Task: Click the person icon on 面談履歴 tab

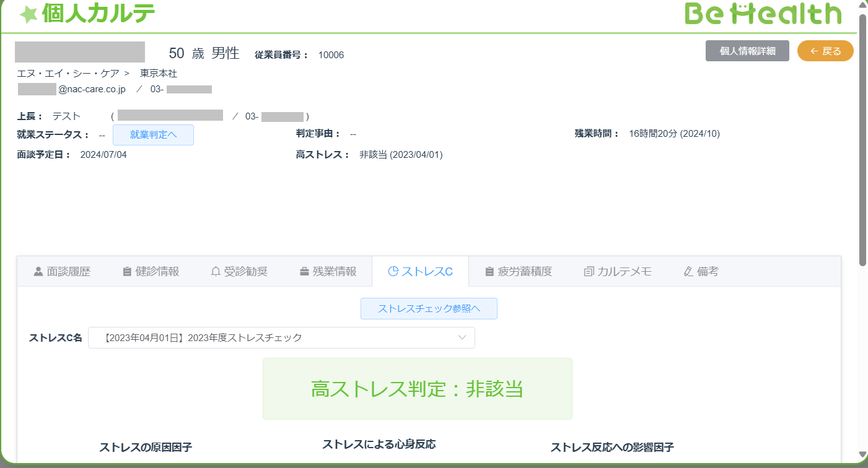Action: point(38,271)
